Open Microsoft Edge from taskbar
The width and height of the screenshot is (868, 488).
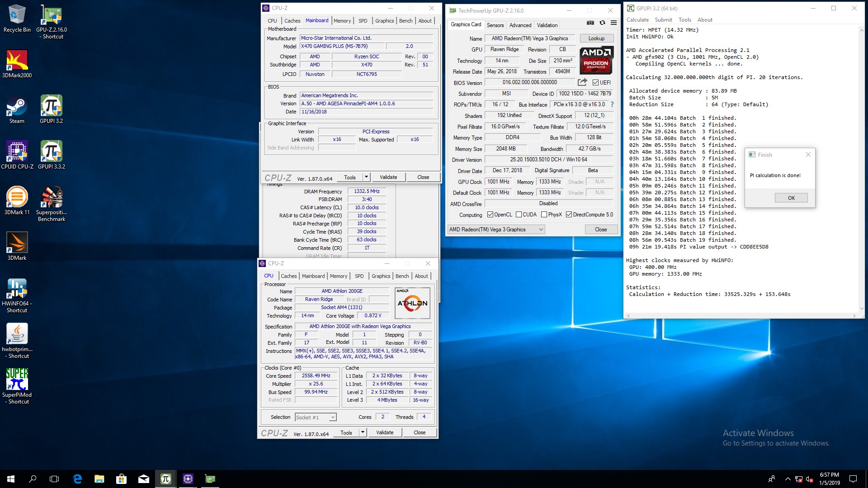(77, 479)
